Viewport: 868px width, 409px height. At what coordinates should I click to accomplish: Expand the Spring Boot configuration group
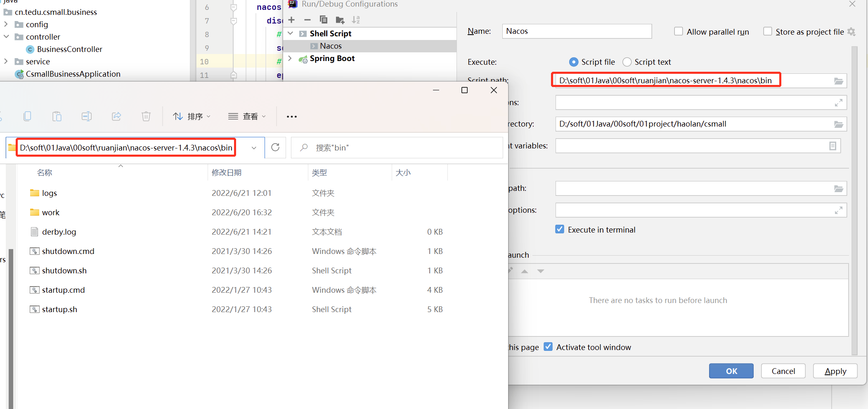[x=290, y=58]
